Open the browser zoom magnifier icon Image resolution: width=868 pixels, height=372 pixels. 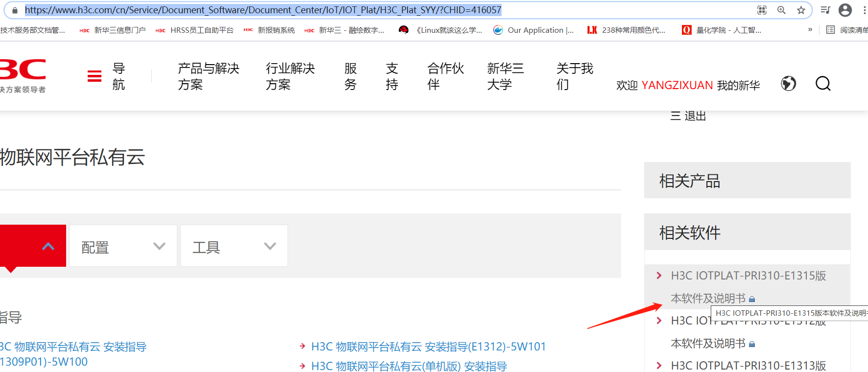(x=781, y=10)
